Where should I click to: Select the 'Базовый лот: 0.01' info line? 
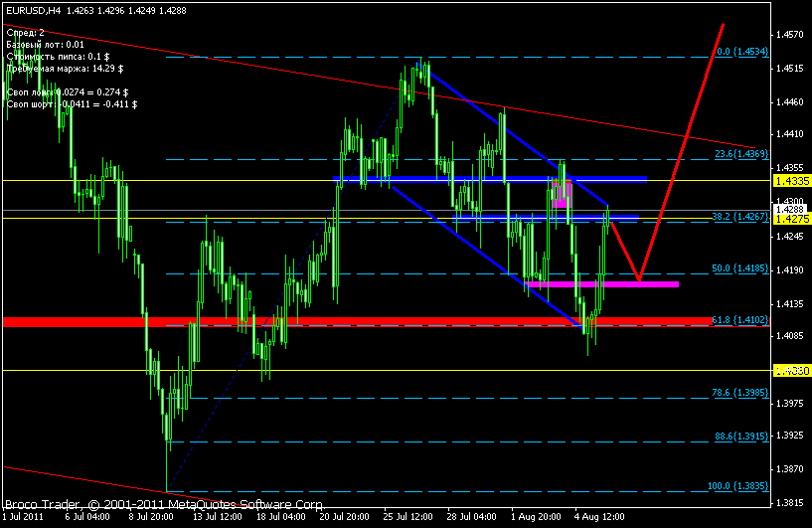click(45, 45)
